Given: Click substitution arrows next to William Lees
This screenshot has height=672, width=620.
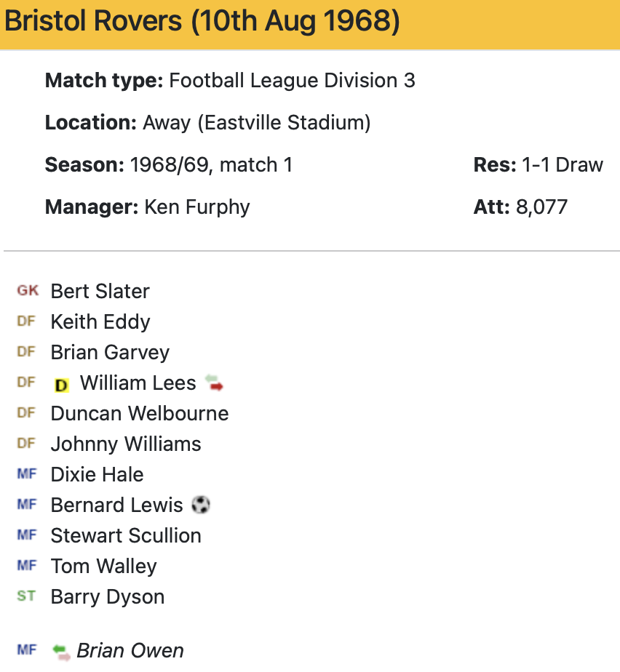Looking at the screenshot, I should pyautogui.click(x=214, y=383).
